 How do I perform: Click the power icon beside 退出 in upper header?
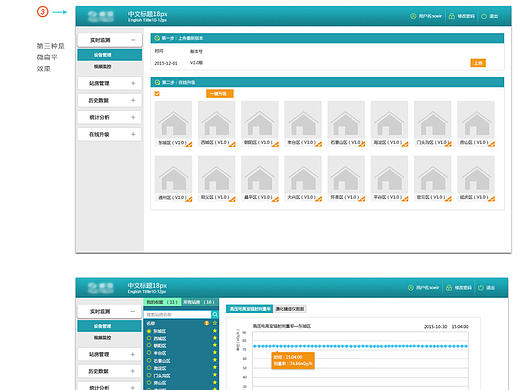pos(484,16)
